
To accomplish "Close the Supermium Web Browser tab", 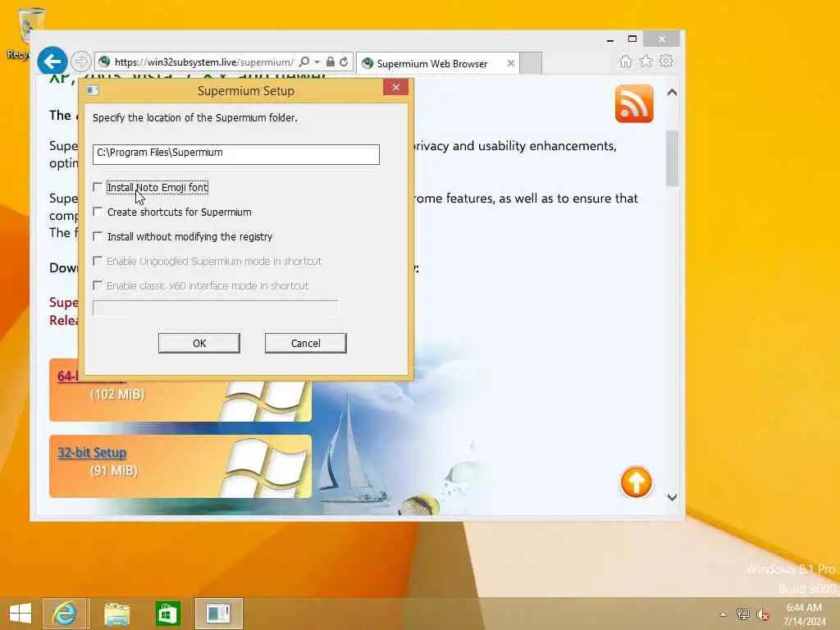I will (510, 63).
